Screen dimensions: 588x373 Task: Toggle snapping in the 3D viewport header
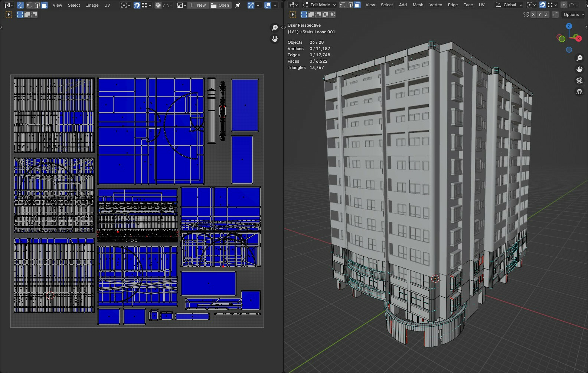pyautogui.click(x=542, y=5)
